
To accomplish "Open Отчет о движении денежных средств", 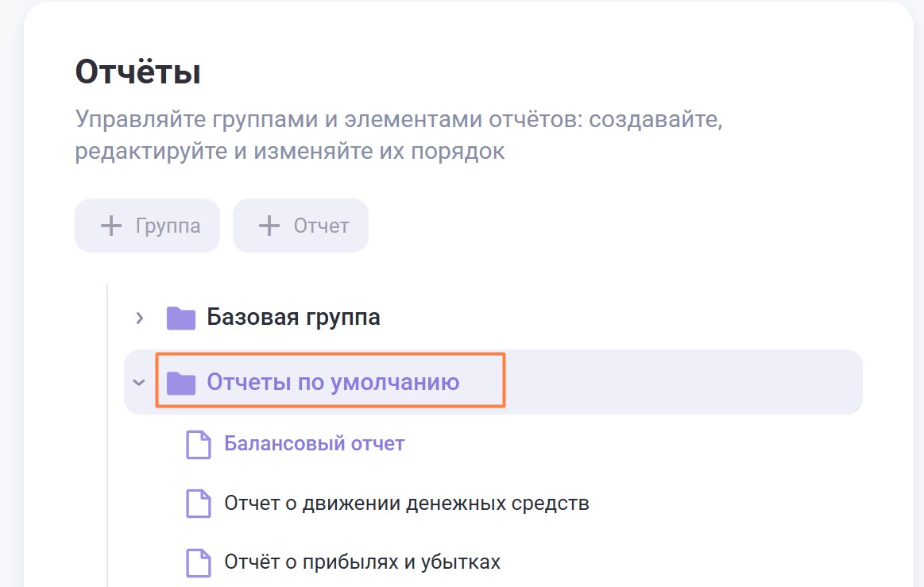I will (x=407, y=503).
